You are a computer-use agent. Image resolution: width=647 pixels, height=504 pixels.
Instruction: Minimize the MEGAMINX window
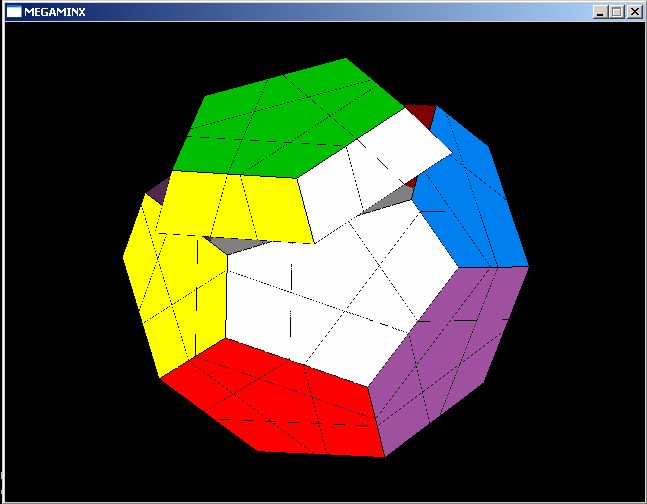pos(600,12)
